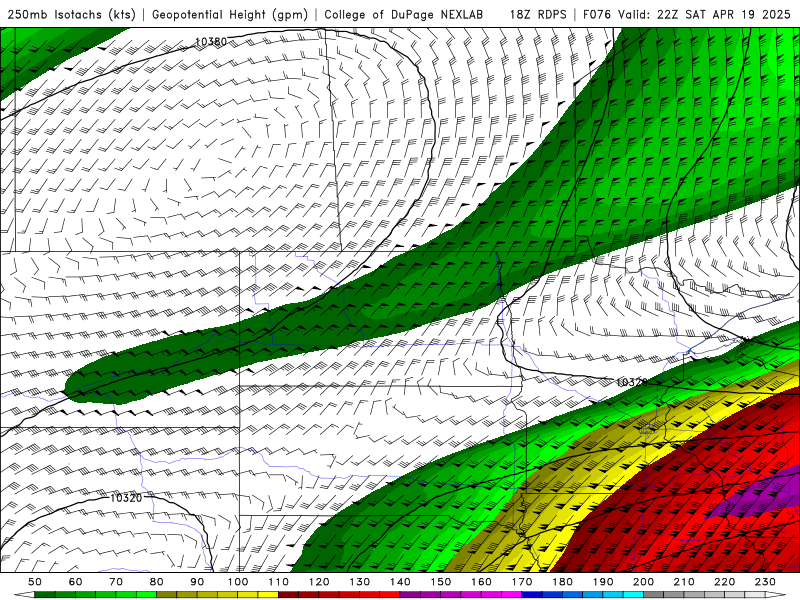Click the 80 knot legend value
Viewport: 800px width, 600px height.
click(x=157, y=582)
